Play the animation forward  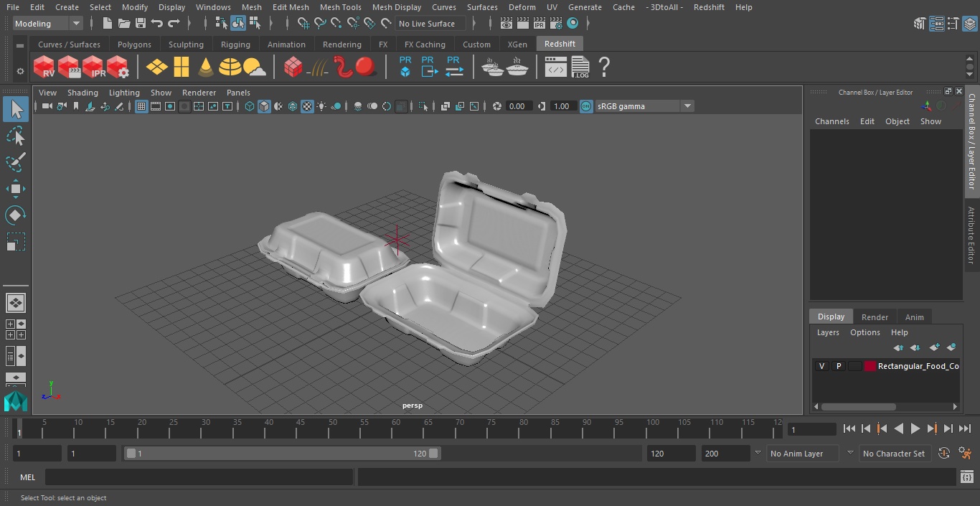(915, 428)
